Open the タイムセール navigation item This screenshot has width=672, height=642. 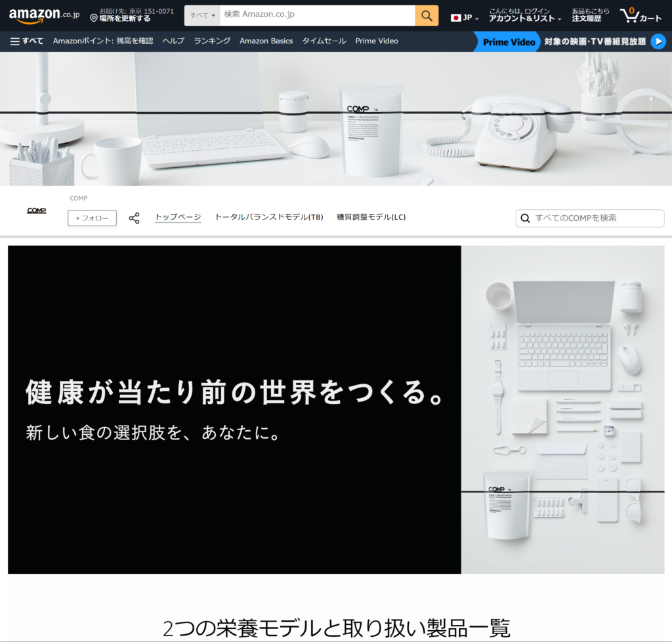click(x=324, y=41)
